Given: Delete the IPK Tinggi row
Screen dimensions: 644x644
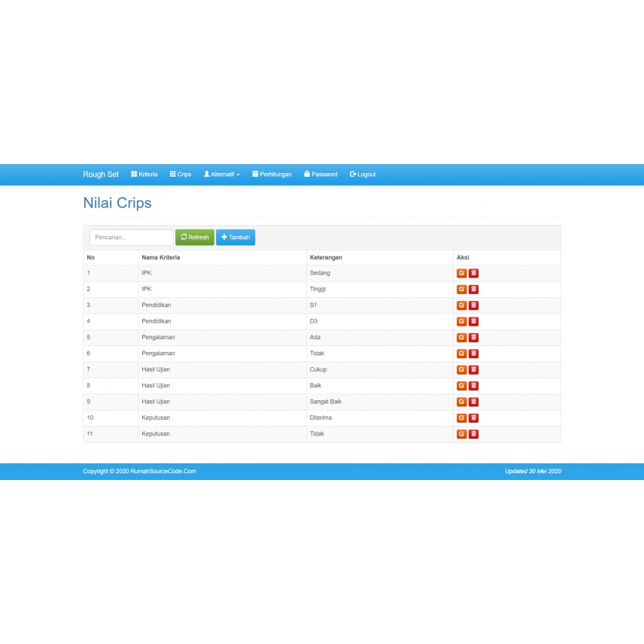Looking at the screenshot, I should tap(473, 289).
